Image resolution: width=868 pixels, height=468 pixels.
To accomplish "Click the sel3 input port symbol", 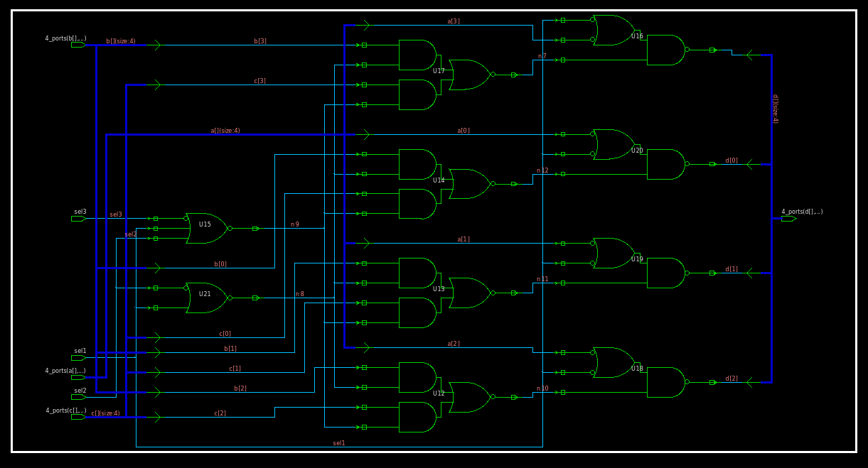I will [x=77, y=217].
